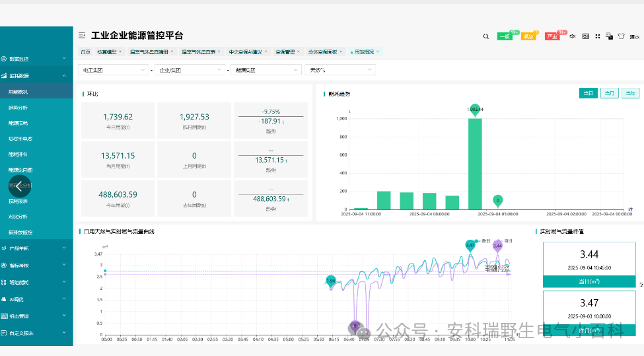The height and width of the screenshot is (356, 644).
Task: Collapse the sidebar with the hamburger icon
Action: (82, 36)
